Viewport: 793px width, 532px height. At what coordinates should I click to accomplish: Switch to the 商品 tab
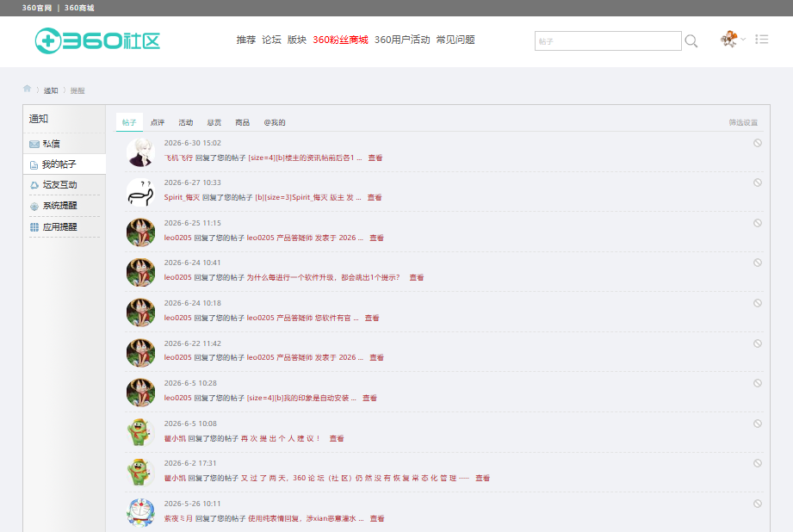click(242, 122)
